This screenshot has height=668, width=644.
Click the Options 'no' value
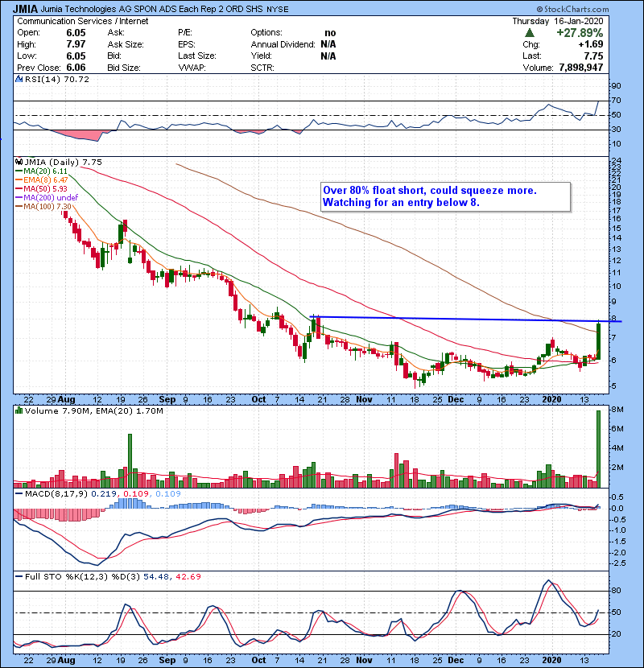[330, 33]
